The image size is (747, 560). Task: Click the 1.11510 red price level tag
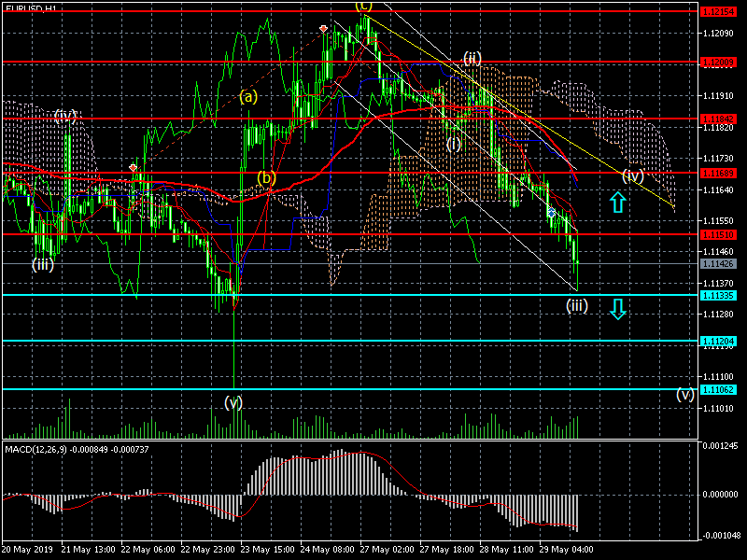point(722,234)
